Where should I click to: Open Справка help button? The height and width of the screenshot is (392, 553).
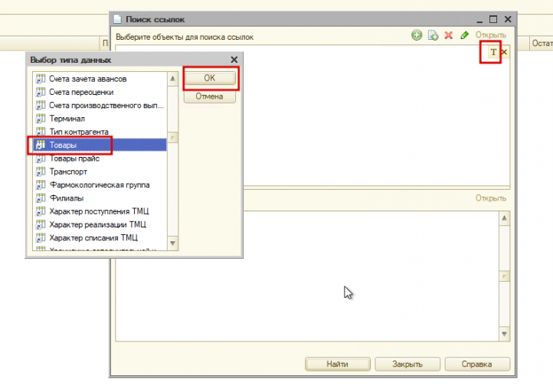pos(477,364)
